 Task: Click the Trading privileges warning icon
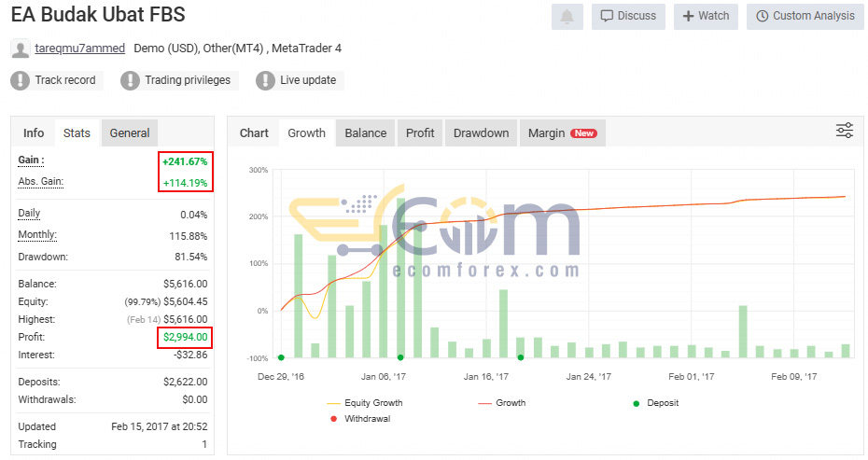tap(130, 80)
